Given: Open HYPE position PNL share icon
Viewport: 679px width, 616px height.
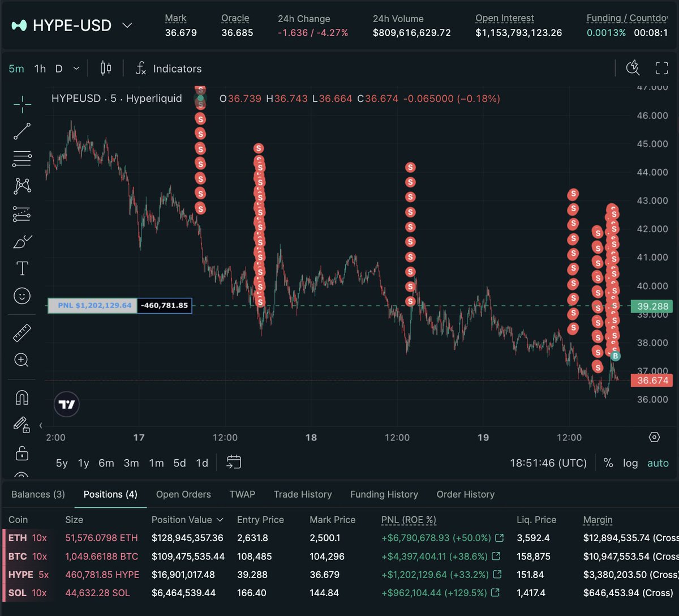Looking at the screenshot, I should [497, 575].
